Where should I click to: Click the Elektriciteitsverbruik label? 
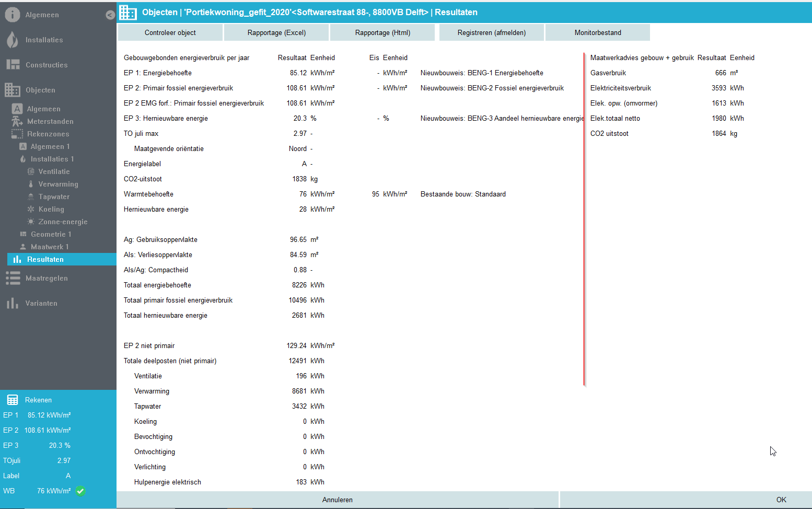click(x=621, y=88)
